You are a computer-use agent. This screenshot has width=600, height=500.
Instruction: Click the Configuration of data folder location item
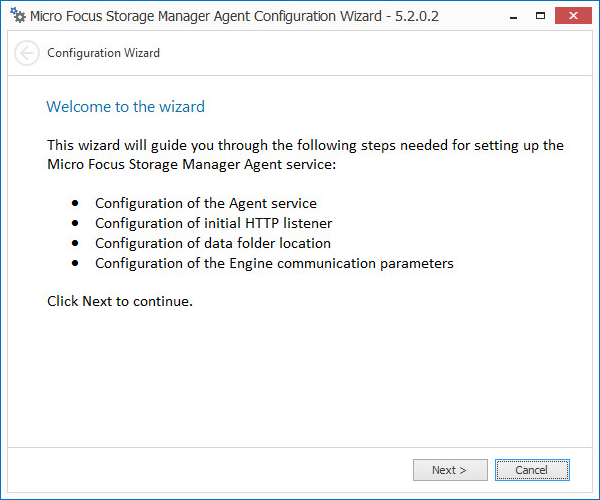click(x=212, y=243)
